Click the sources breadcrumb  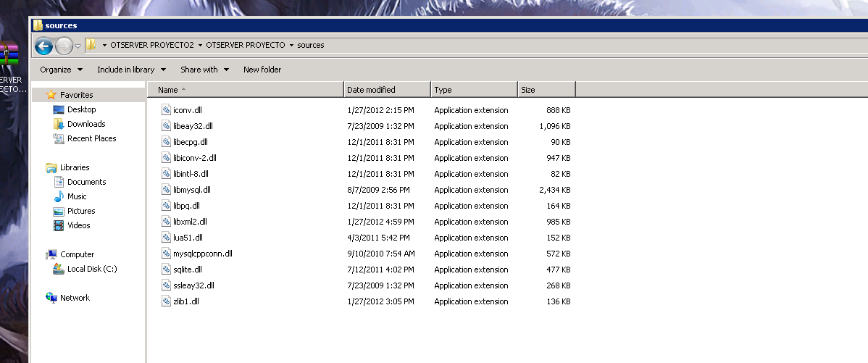(x=311, y=46)
